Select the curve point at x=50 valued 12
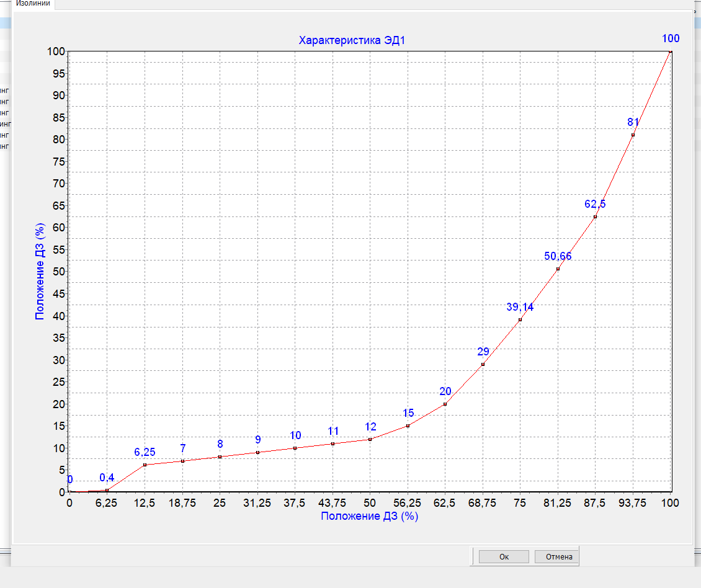Screen dimensions: 701x588 370,439
